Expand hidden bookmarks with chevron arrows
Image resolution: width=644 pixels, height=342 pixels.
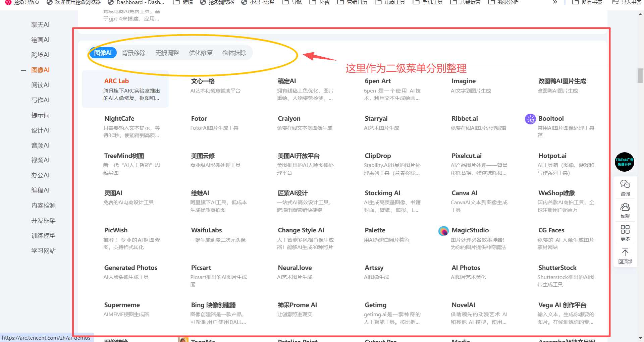pyautogui.click(x=555, y=2)
